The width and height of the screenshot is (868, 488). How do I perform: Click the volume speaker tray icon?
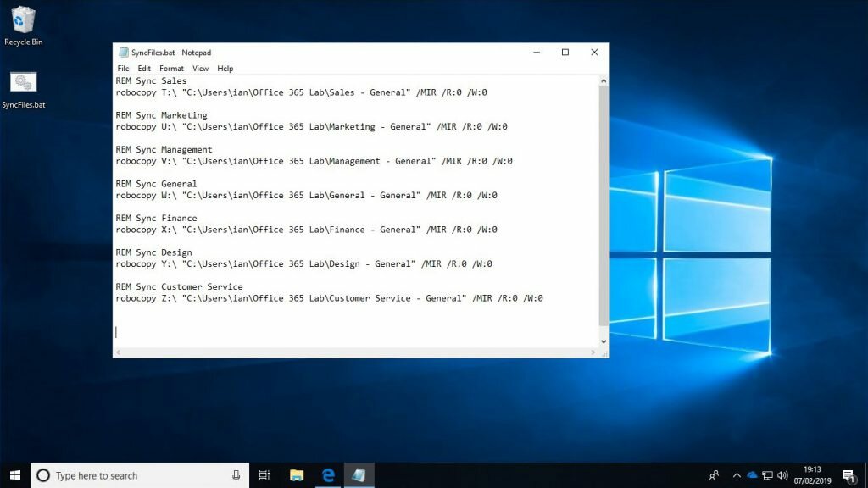pyautogui.click(x=782, y=475)
